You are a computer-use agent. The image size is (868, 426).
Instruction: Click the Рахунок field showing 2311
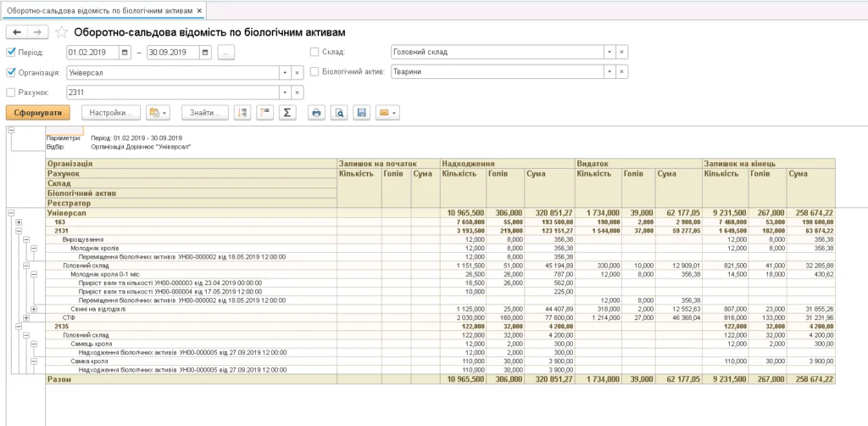(x=173, y=92)
